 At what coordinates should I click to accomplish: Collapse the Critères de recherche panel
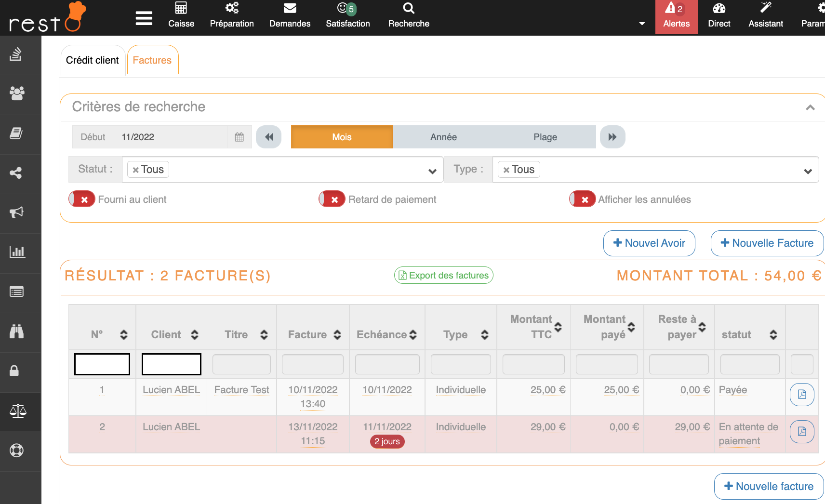tap(810, 107)
